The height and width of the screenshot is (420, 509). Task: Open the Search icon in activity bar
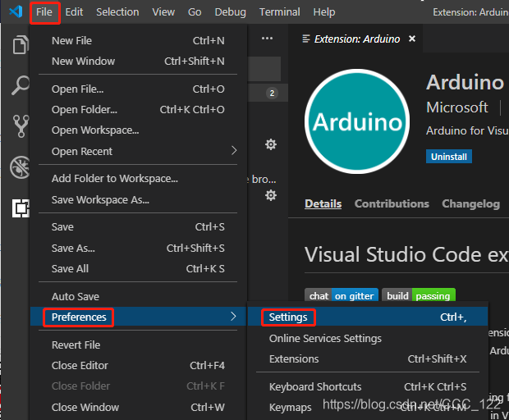coord(21,85)
